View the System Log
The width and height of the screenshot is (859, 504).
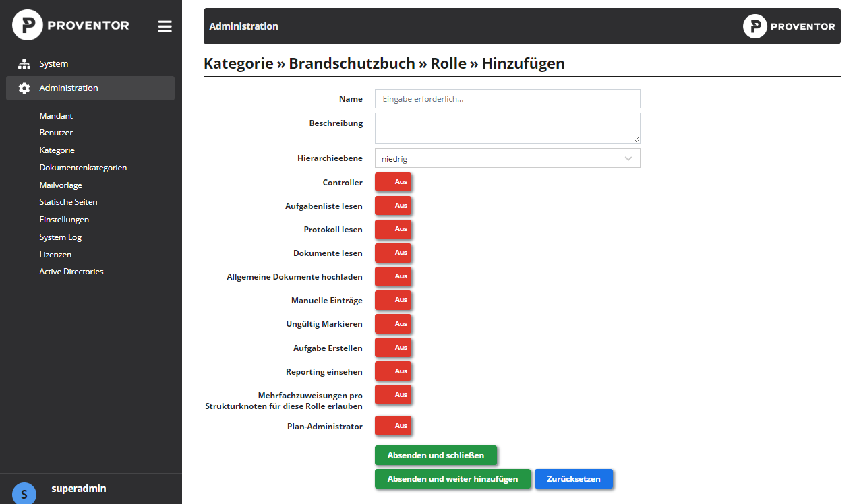(60, 237)
